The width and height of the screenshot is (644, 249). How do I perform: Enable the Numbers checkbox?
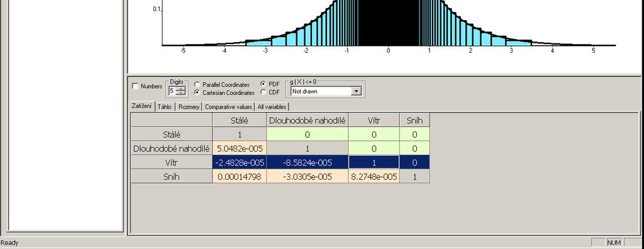pyautogui.click(x=135, y=86)
